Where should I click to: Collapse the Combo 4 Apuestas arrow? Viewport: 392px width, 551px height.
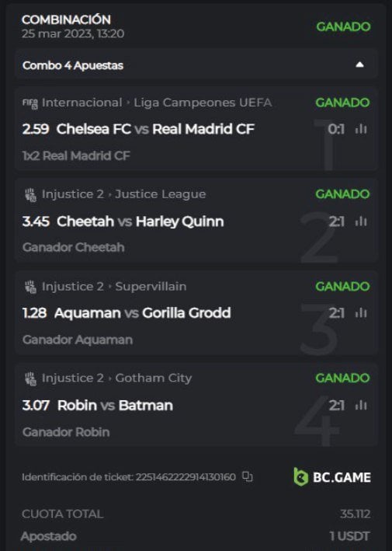point(359,65)
